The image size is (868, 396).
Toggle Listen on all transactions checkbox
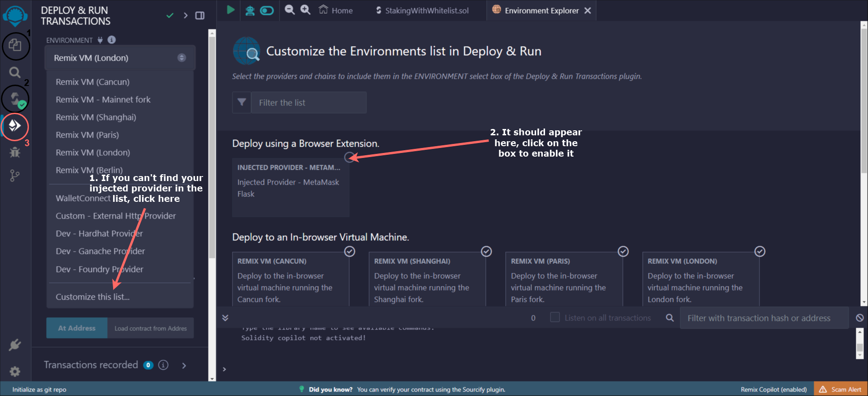[555, 317]
